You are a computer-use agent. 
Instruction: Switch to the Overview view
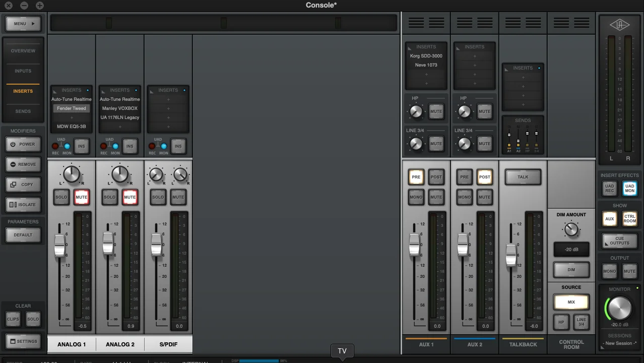(23, 51)
